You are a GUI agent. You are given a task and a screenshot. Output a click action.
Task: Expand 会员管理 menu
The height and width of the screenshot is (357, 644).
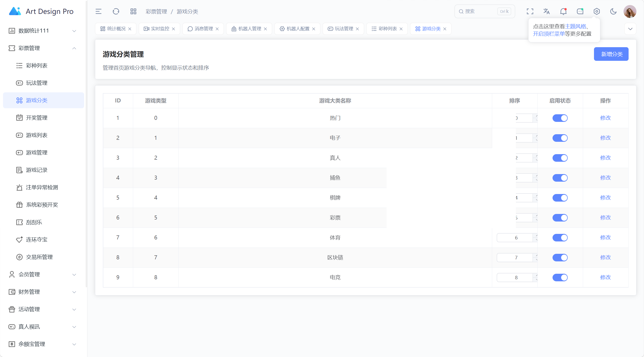point(43,274)
